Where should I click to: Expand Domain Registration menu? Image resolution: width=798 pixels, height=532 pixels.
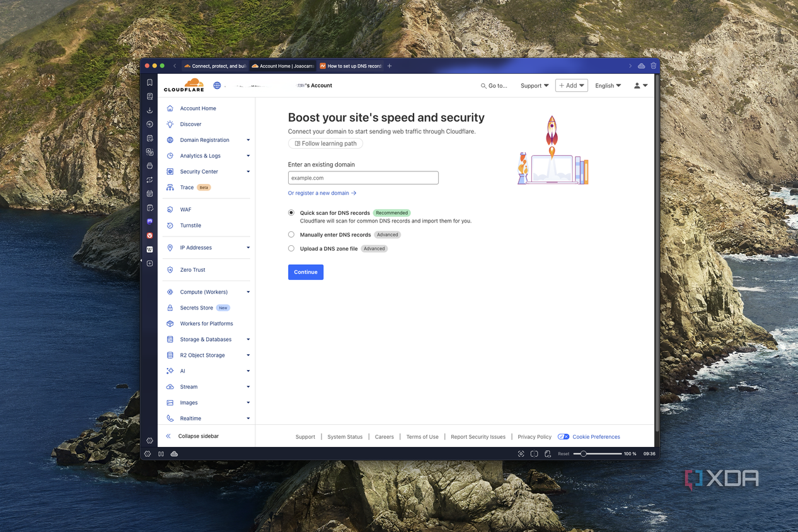[x=209, y=140]
